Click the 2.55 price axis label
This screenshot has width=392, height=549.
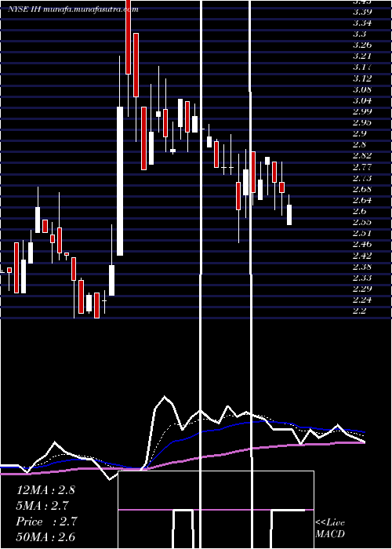[x=362, y=222]
